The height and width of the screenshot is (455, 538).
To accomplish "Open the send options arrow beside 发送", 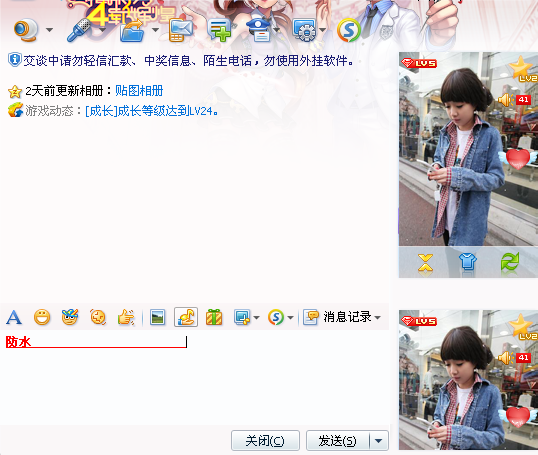I will point(379,441).
